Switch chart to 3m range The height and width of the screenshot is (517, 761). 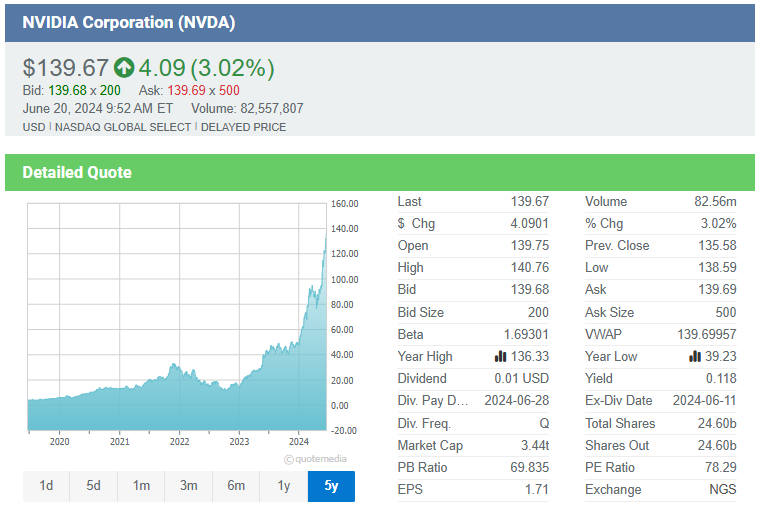(x=188, y=486)
